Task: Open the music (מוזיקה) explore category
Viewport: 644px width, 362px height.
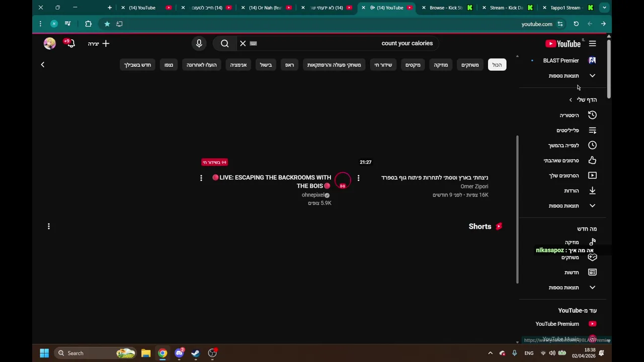Action: pyautogui.click(x=563, y=242)
